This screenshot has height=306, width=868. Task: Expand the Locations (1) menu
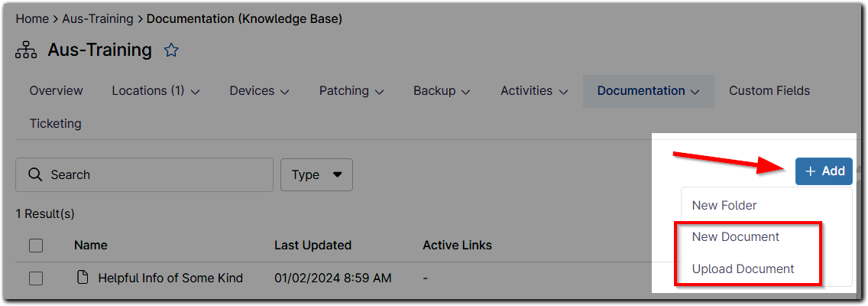click(x=155, y=91)
